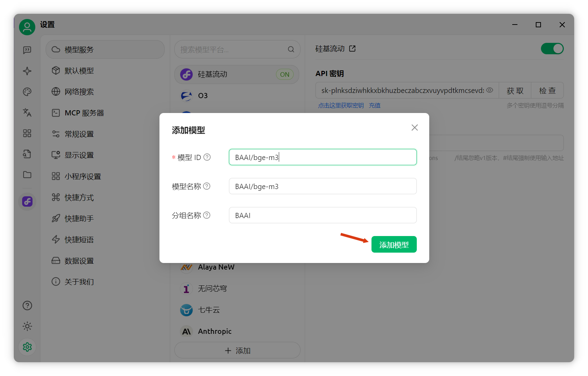Click the 模型 ID help question icon
Viewport: 588px width, 376px height.
pyautogui.click(x=207, y=157)
